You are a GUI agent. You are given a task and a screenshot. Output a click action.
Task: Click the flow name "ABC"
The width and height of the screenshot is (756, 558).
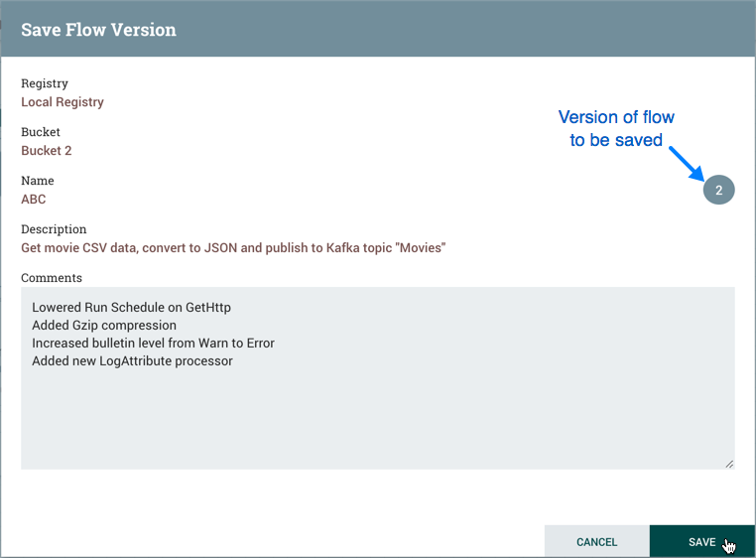tap(34, 200)
